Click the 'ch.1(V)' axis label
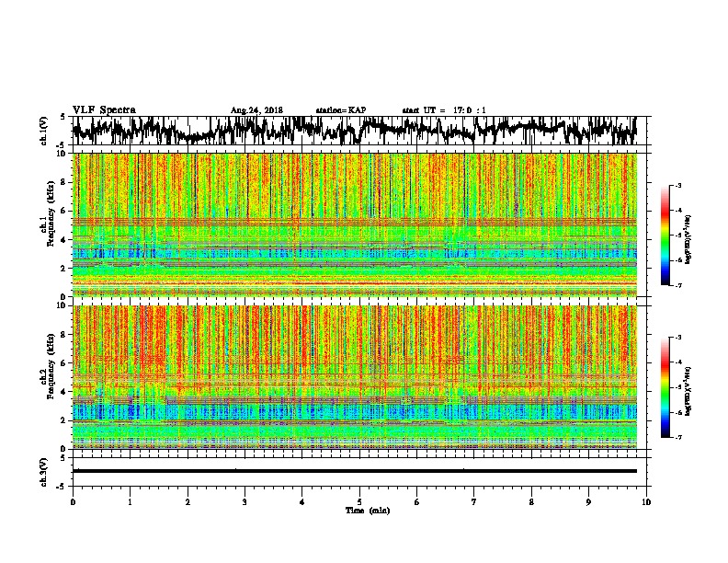728x563 pixels. point(44,131)
